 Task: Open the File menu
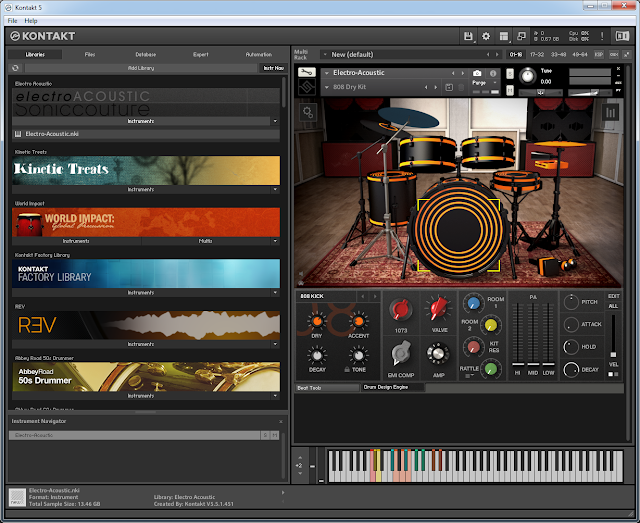[13, 20]
